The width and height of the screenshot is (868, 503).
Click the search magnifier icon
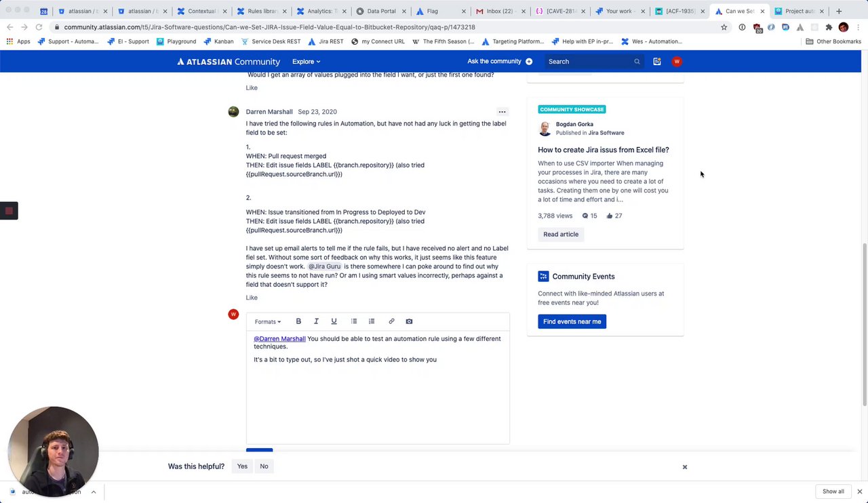click(x=637, y=62)
